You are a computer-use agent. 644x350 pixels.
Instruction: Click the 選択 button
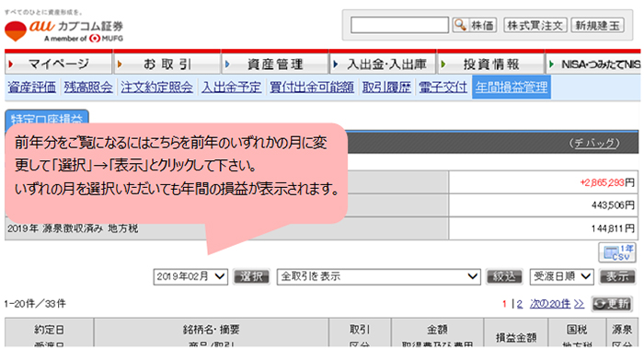tap(251, 276)
